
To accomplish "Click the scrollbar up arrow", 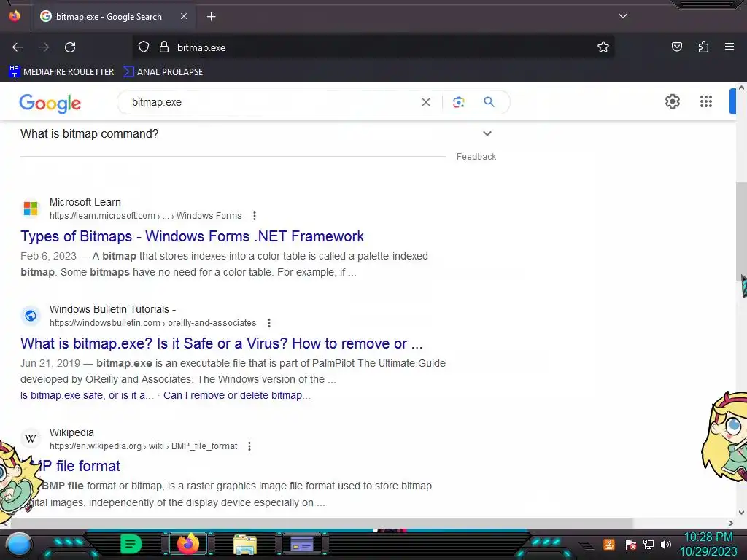I will click(741, 87).
